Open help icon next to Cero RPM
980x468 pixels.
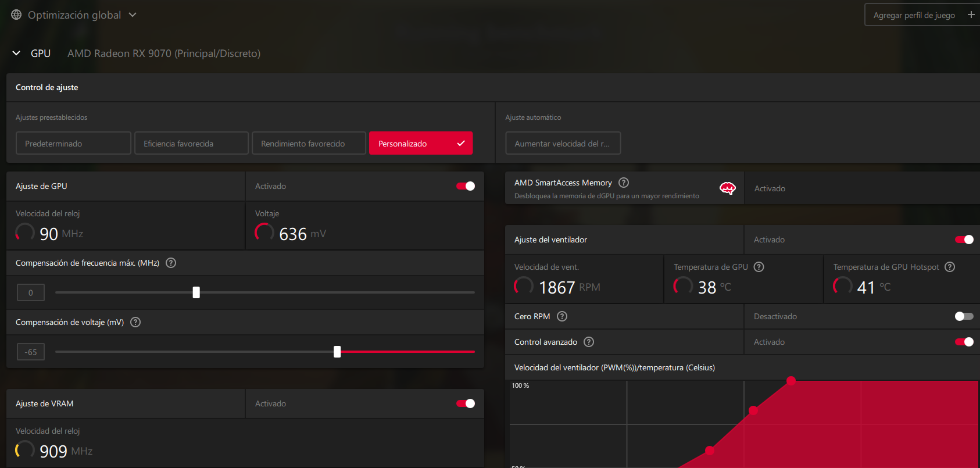[x=562, y=316]
